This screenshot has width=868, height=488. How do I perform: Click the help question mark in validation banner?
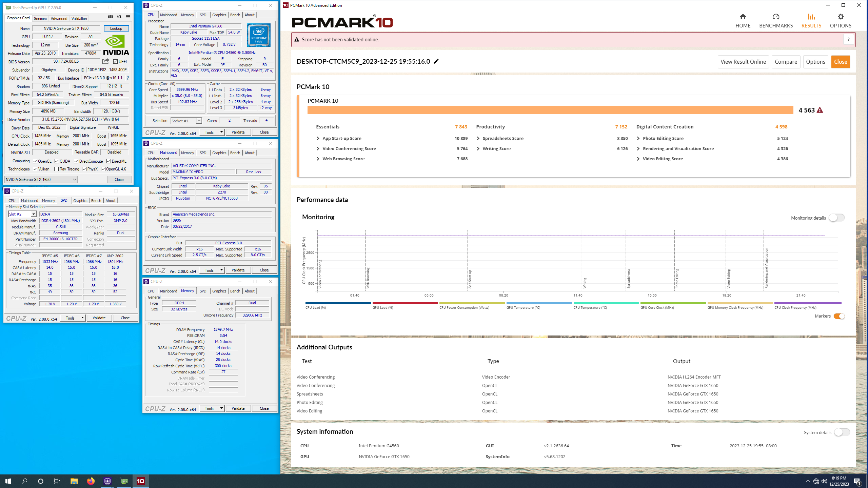click(848, 39)
